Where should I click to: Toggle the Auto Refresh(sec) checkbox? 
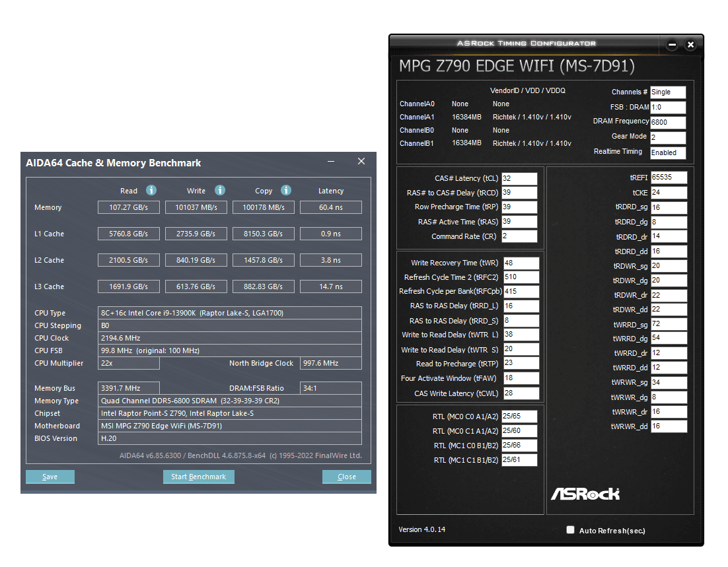coord(570,530)
